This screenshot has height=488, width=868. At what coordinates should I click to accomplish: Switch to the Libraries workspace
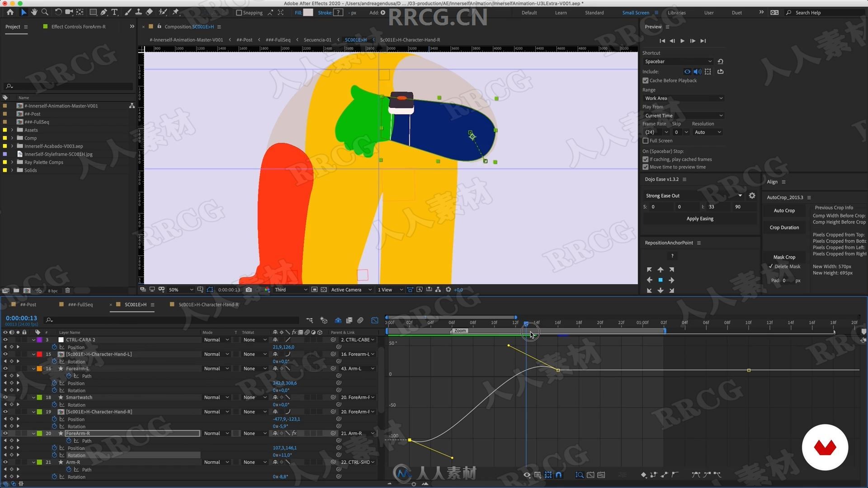(x=676, y=13)
